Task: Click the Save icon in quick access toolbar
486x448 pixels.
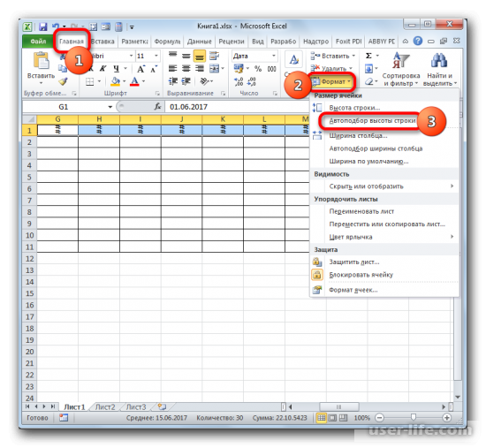Action: tap(43, 27)
